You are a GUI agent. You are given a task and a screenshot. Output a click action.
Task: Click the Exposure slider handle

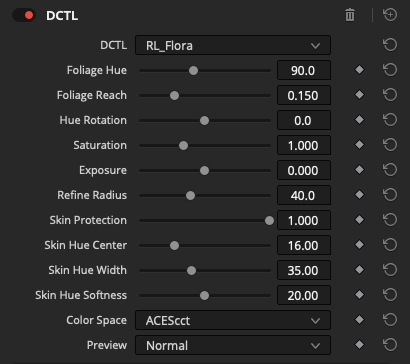click(204, 171)
